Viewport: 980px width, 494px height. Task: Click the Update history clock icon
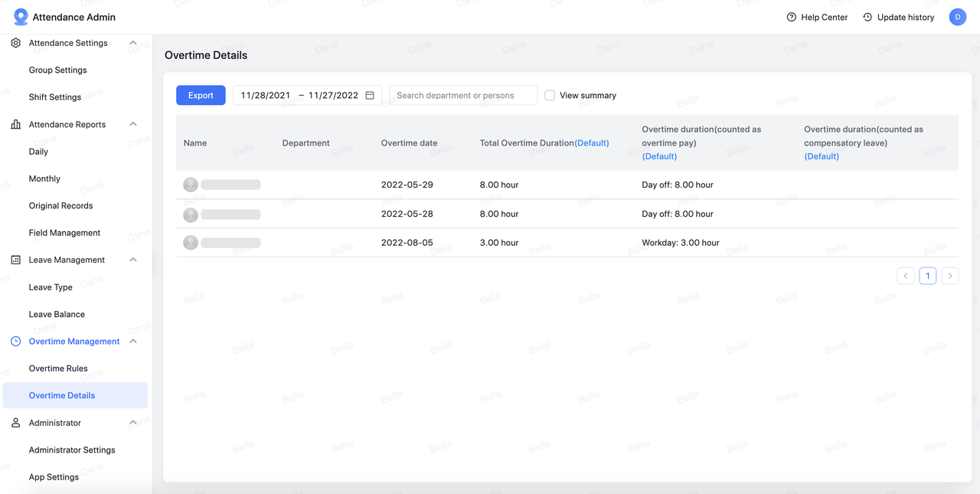click(x=867, y=17)
